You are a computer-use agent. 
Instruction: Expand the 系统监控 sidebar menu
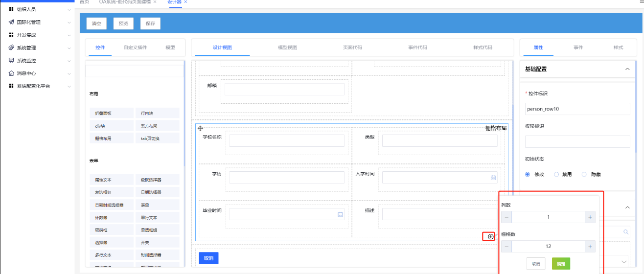(69, 61)
